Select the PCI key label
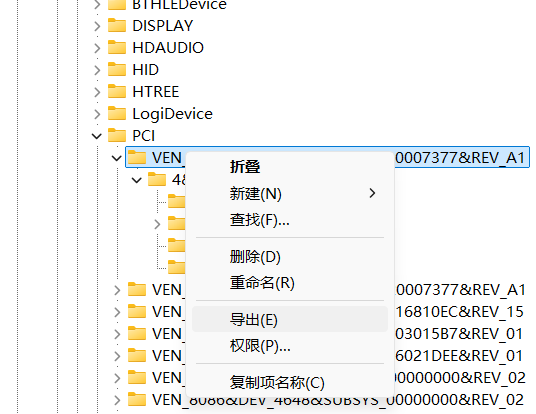Viewport: 536px width, 414px height. click(x=144, y=136)
